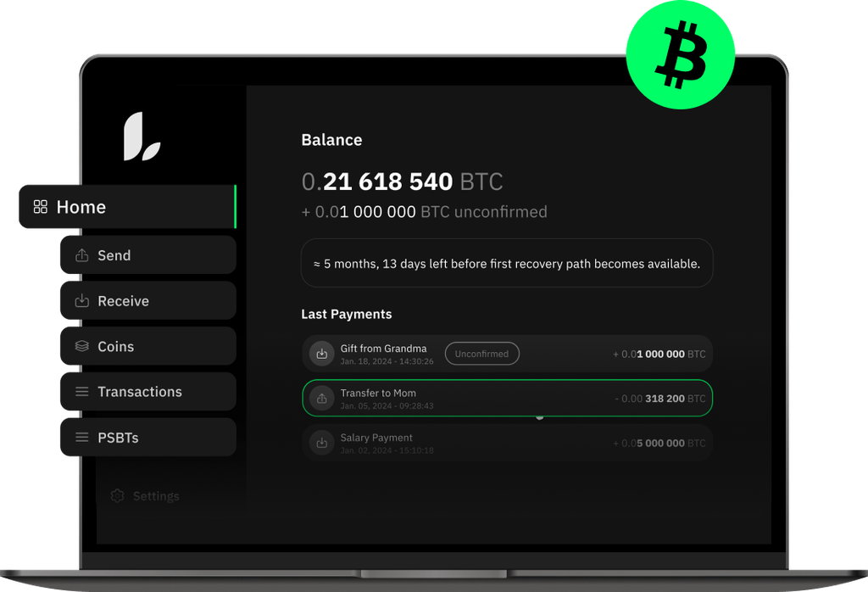Click the PSBTs list icon

[82, 438]
